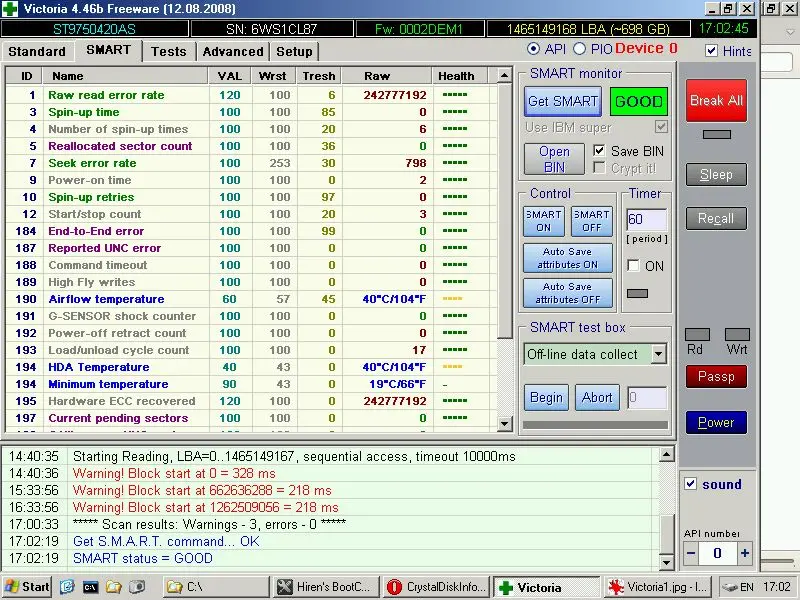Toggle the Crypt it! checkbox
This screenshot has height=600, width=800.
pyautogui.click(x=599, y=168)
